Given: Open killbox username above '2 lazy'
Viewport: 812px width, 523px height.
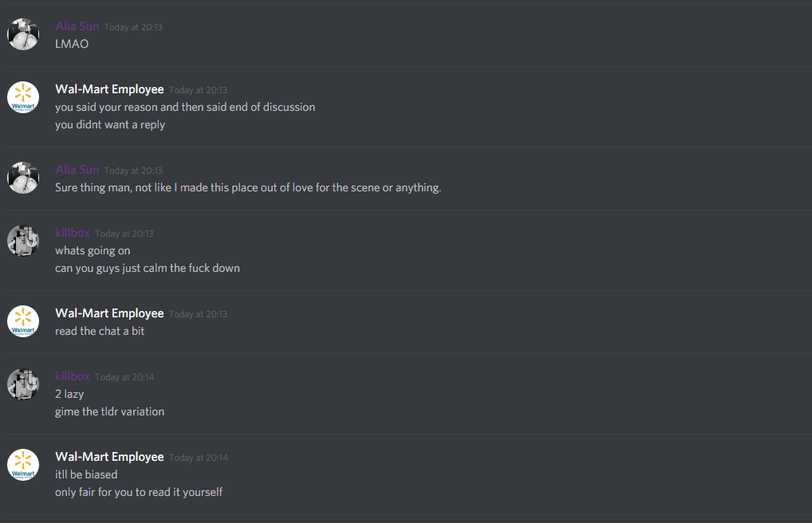Looking at the screenshot, I should (x=73, y=376).
